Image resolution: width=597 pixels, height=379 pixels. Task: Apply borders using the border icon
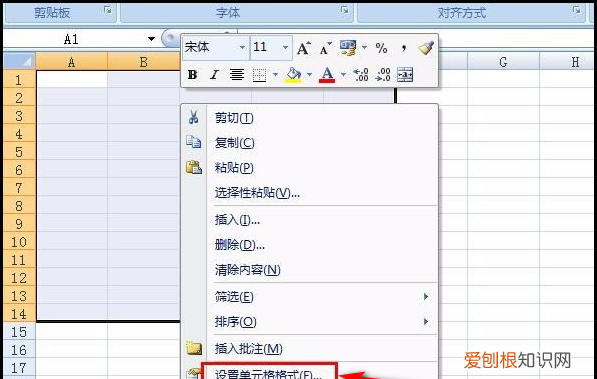(259, 75)
